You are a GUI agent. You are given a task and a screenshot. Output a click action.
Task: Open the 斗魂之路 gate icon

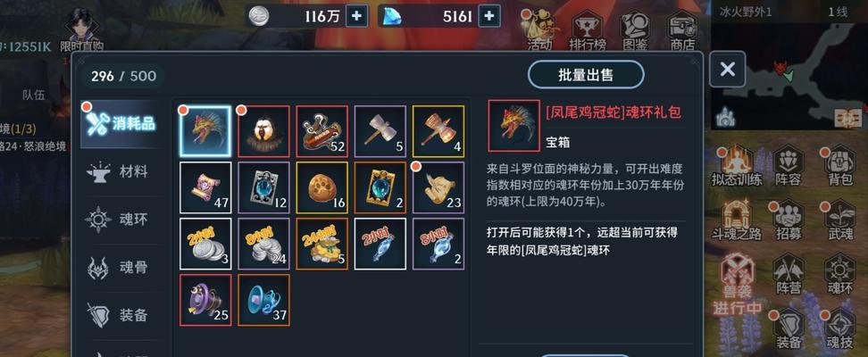coord(736,220)
